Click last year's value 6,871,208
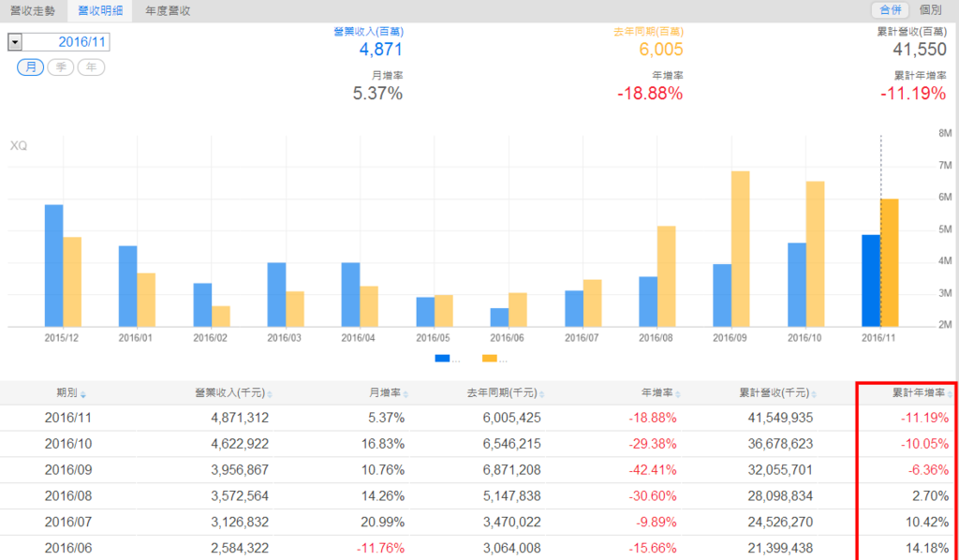The height and width of the screenshot is (560, 959). [x=512, y=470]
